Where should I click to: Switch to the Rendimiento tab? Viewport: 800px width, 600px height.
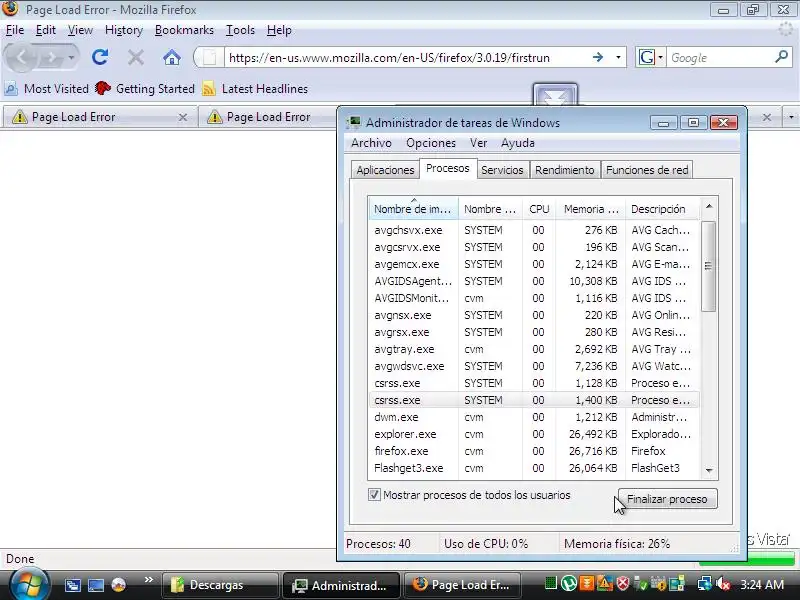pyautogui.click(x=564, y=170)
